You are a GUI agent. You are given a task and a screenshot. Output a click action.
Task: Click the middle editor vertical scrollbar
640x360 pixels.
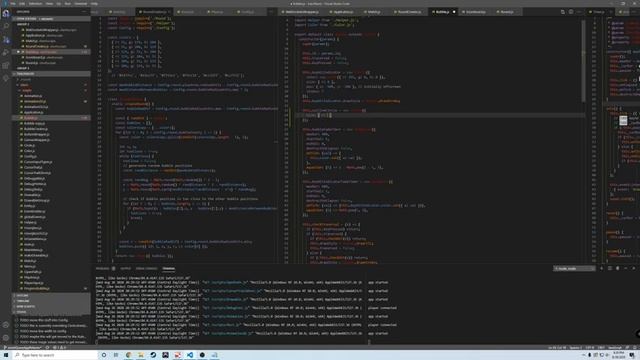[583, 61]
